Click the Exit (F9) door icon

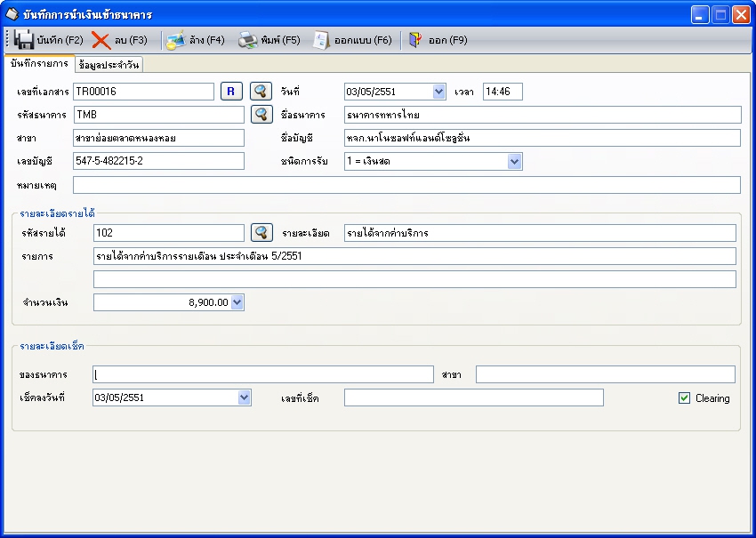click(415, 40)
